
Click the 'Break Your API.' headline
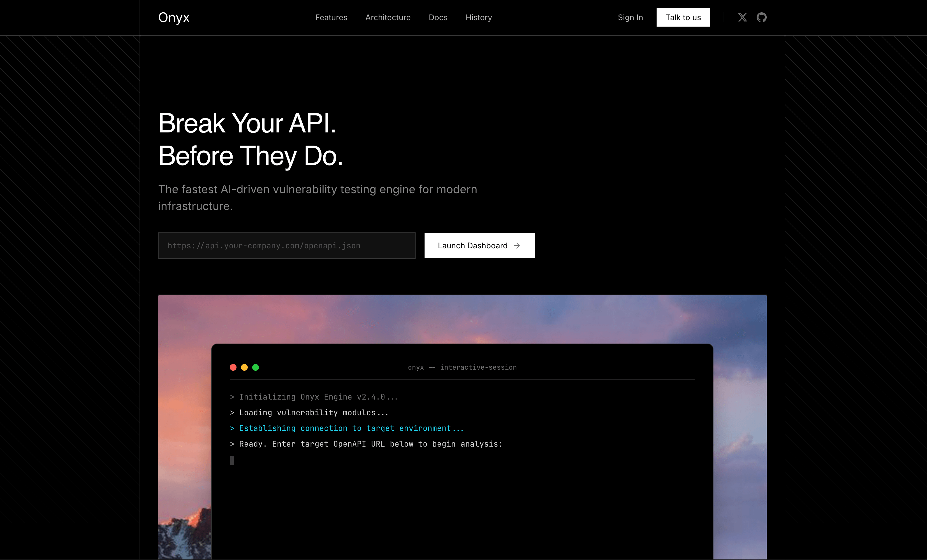click(247, 123)
